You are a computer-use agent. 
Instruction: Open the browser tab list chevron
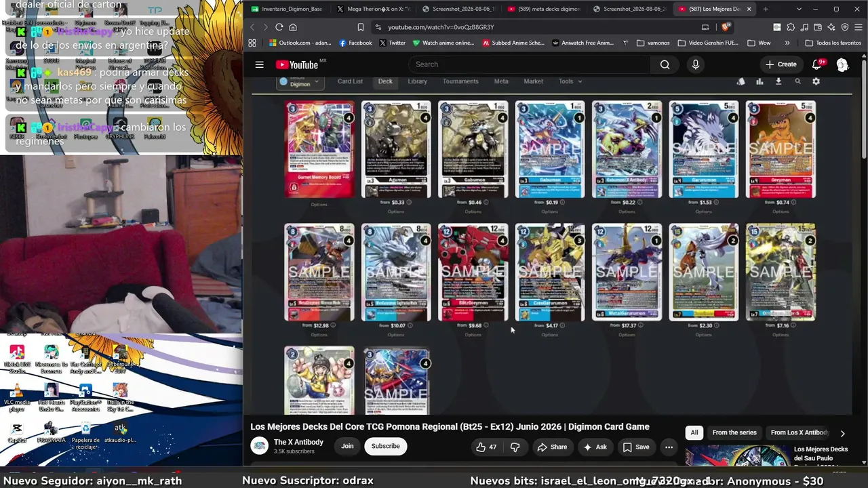799,9
